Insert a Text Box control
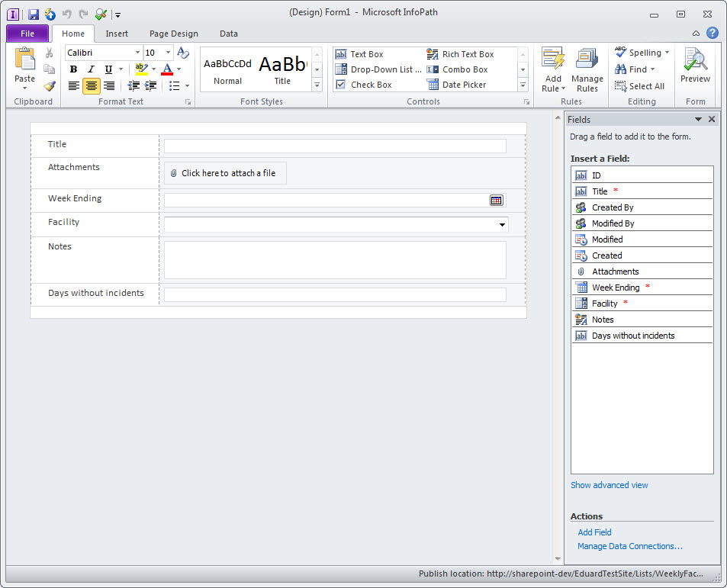727x588 pixels. 360,54
